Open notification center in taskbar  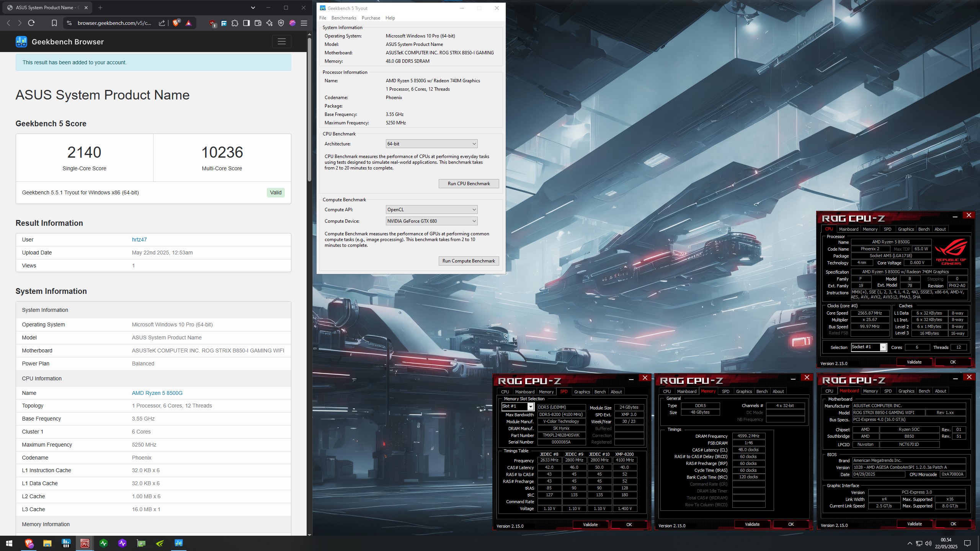pos(967,543)
